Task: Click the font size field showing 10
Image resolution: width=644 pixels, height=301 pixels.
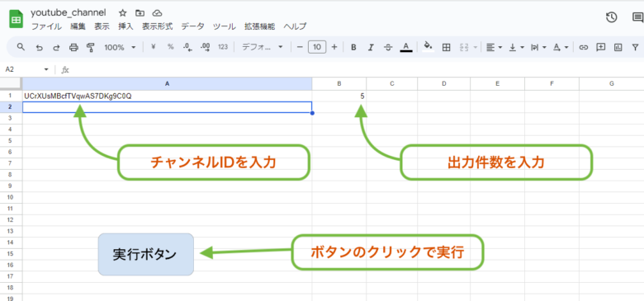Action: (317, 47)
